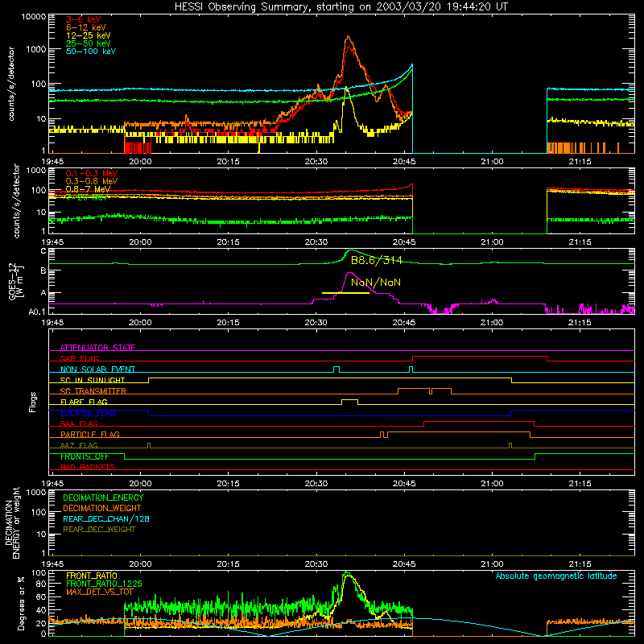Click '20:15' time label beneath the top keV panel
This screenshot has height=644, width=644.
pyautogui.click(x=229, y=161)
